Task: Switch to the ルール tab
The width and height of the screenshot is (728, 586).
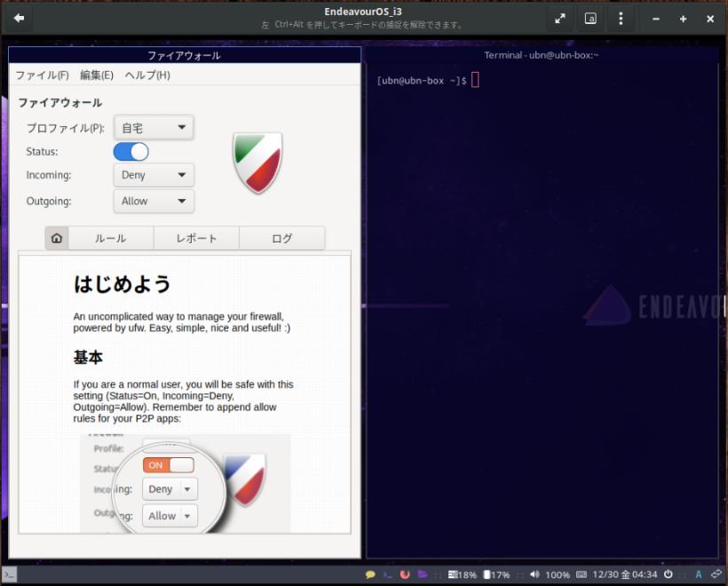Action: click(x=111, y=238)
